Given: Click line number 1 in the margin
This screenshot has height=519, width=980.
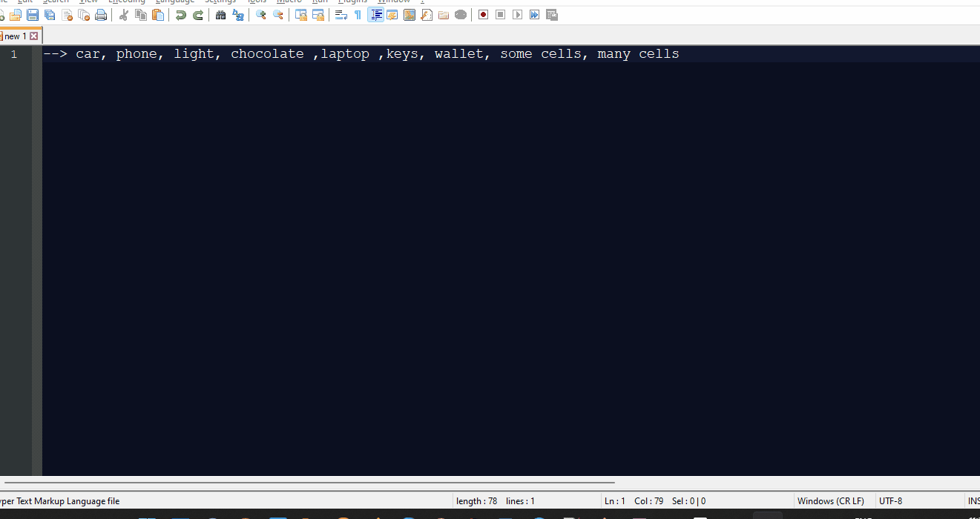Looking at the screenshot, I should click(x=14, y=54).
